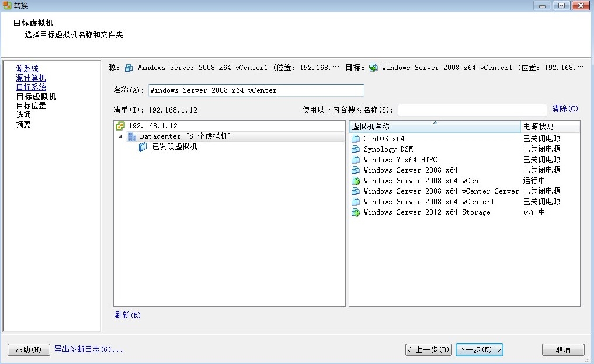Screen dimensions: 594x364
Task: Click the running vCen VM icon
Action: 355,181
